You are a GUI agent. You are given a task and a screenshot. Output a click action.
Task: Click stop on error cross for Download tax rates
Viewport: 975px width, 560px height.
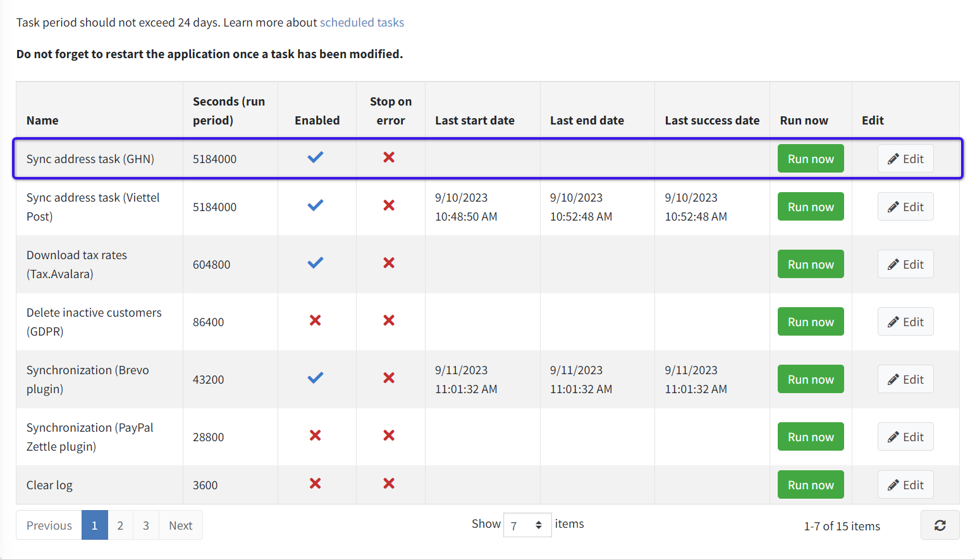pos(389,263)
